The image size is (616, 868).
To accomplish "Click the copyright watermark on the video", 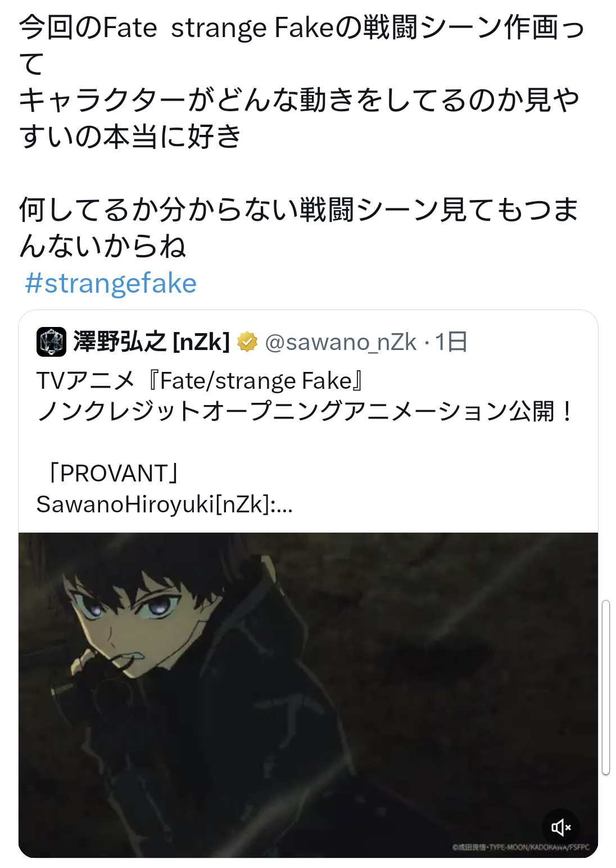I will pos(521,847).
